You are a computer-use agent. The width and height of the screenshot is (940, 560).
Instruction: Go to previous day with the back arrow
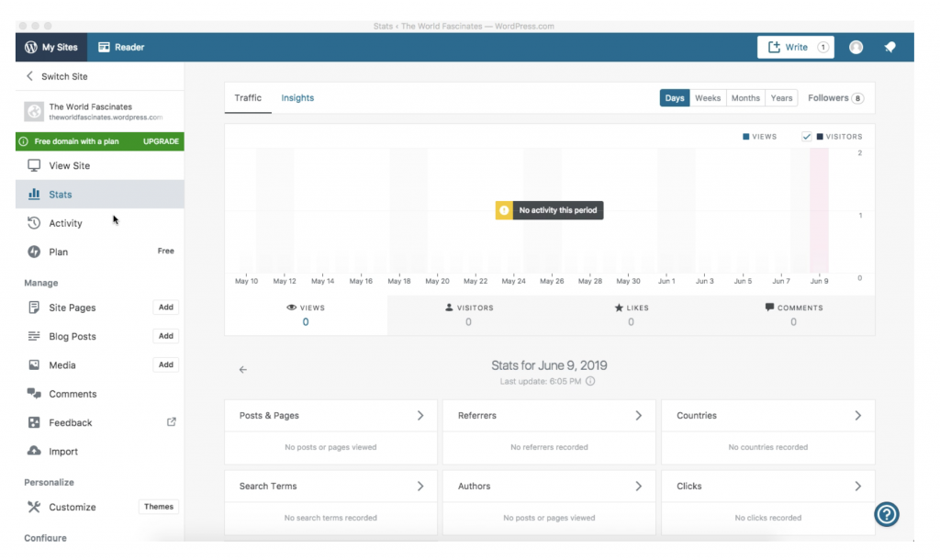pos(242,369)
